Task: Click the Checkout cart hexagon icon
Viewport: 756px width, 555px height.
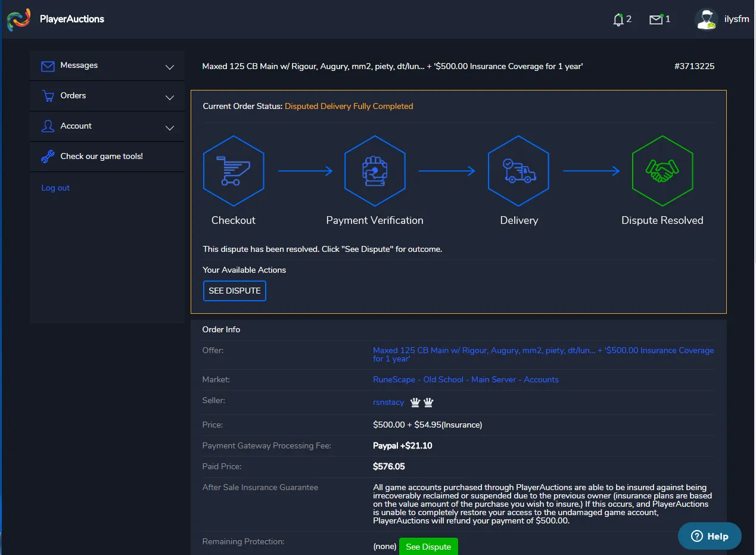Action: (234, 171)
